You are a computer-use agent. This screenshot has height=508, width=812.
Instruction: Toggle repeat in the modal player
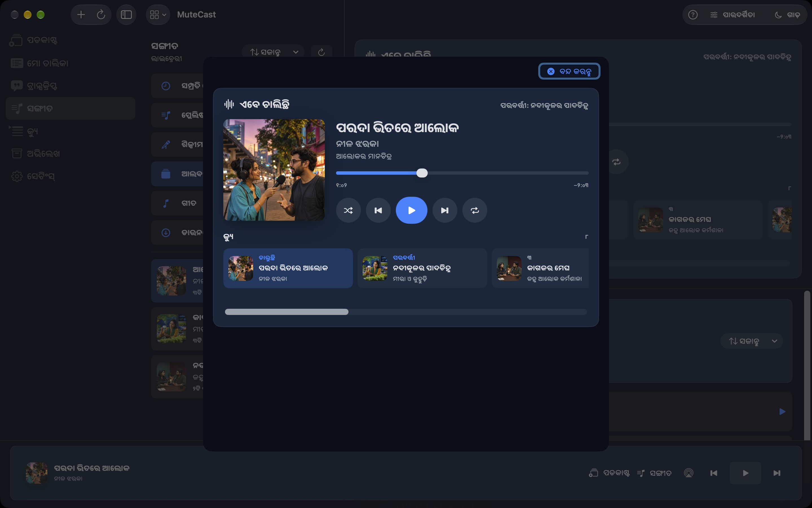tap(475, 210)
